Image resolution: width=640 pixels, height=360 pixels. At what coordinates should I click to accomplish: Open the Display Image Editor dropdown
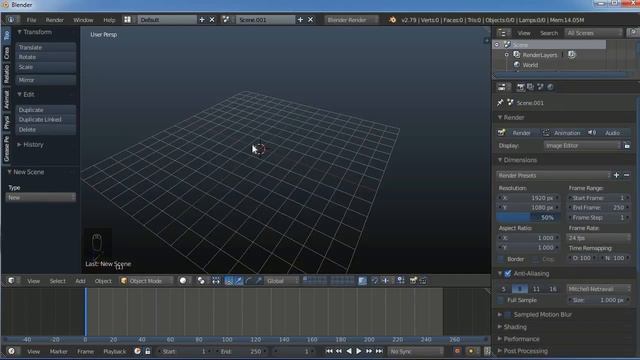click(582, 146)
